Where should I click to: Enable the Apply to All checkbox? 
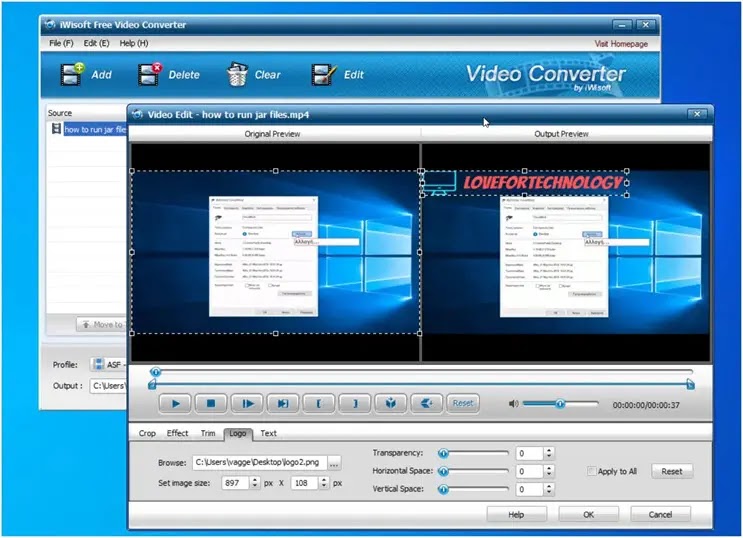click(x=591, y=471)
